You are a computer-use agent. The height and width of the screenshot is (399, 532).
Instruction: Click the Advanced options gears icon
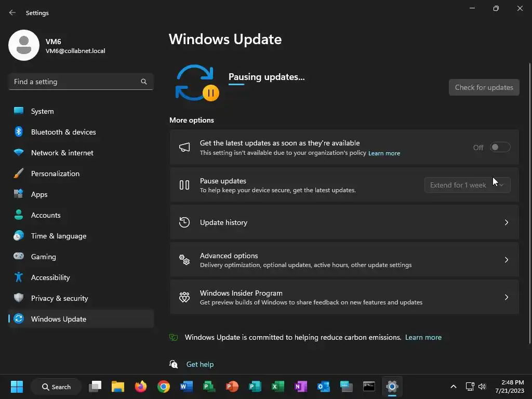click(184, 260)
